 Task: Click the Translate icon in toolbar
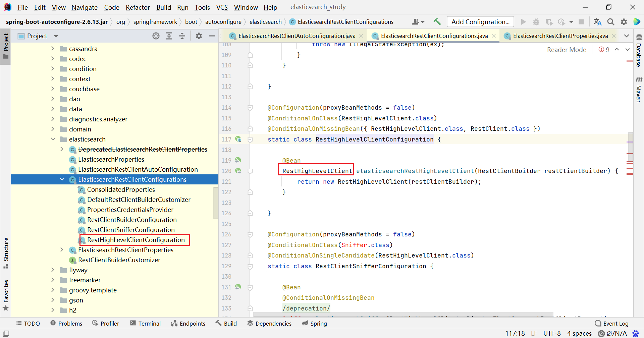[597, 22]
